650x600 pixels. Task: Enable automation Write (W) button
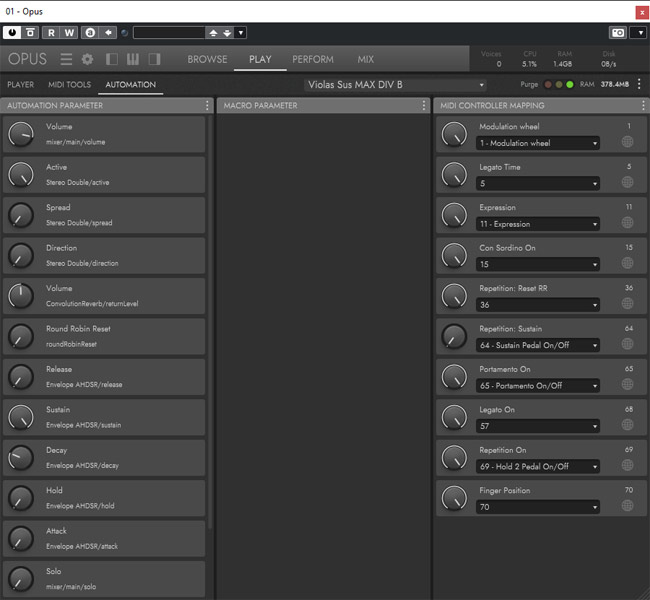[x=70, y=32]
